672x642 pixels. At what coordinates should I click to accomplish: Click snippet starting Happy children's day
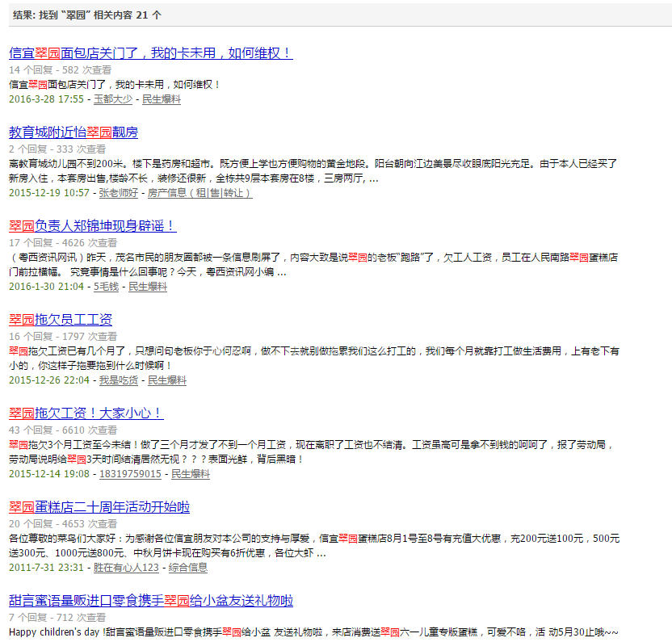pos(313,632)
